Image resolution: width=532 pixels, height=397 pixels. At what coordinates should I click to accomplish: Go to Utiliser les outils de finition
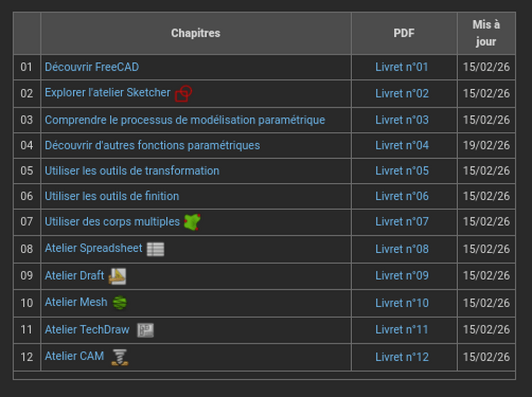(x=112, y=196)
